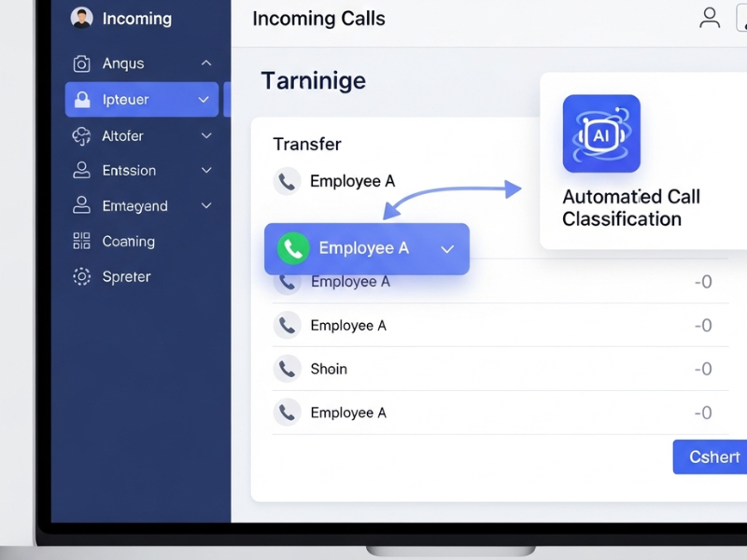Open the Spreter menu item

(x=142, y=276)
